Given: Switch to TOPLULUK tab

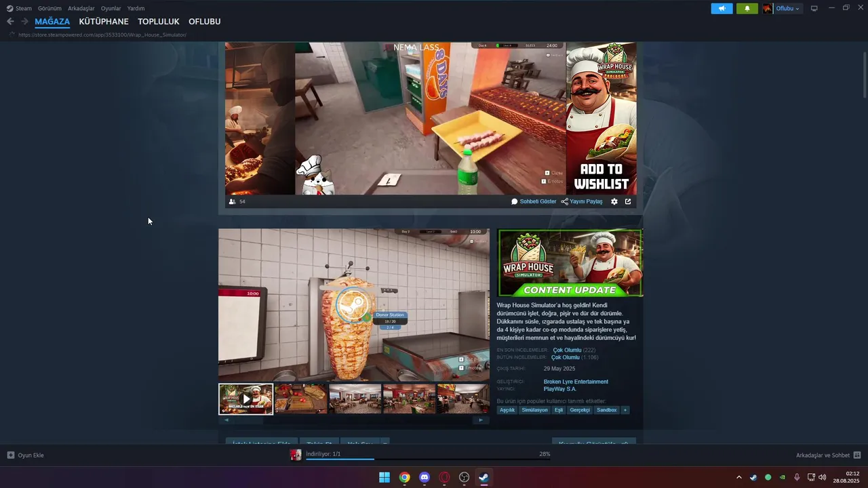Looking at the screenshot, I should pos(159,22).
